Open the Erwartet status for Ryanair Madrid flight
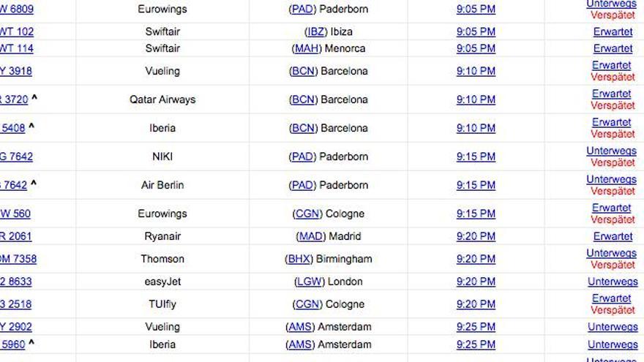Viewport: 644px width, 362px height. pos(613,236)
